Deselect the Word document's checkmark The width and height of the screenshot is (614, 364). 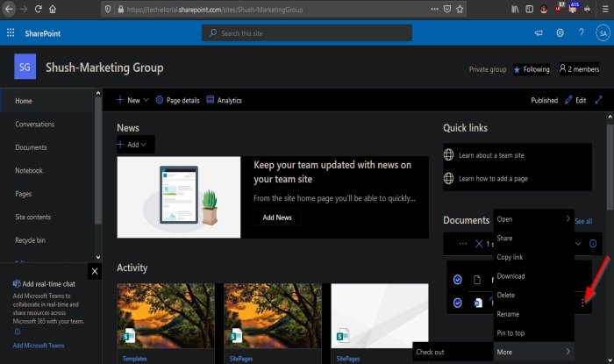click(x=457, y=303)
